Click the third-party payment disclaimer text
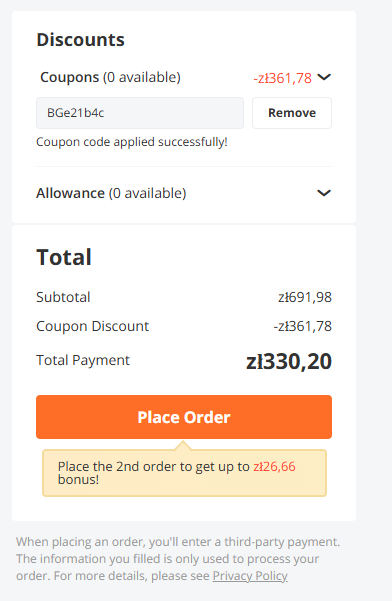This screenshot has width=392, height=601. click(178, 559)
